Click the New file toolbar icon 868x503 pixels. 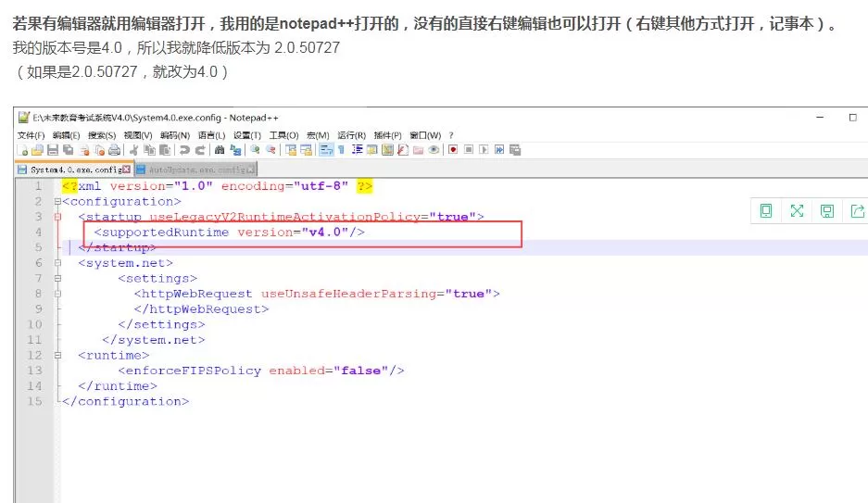click(x=22, y=150)
